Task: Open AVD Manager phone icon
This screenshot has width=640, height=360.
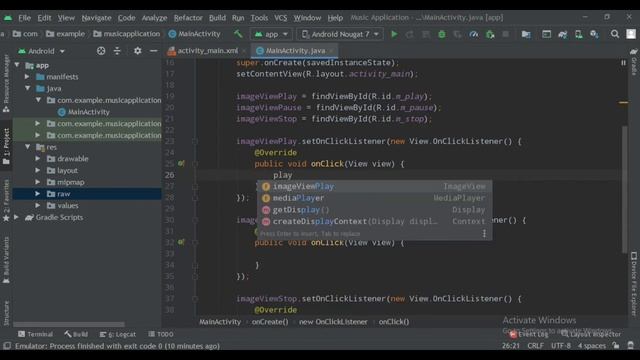Action: tap(578, 34)
